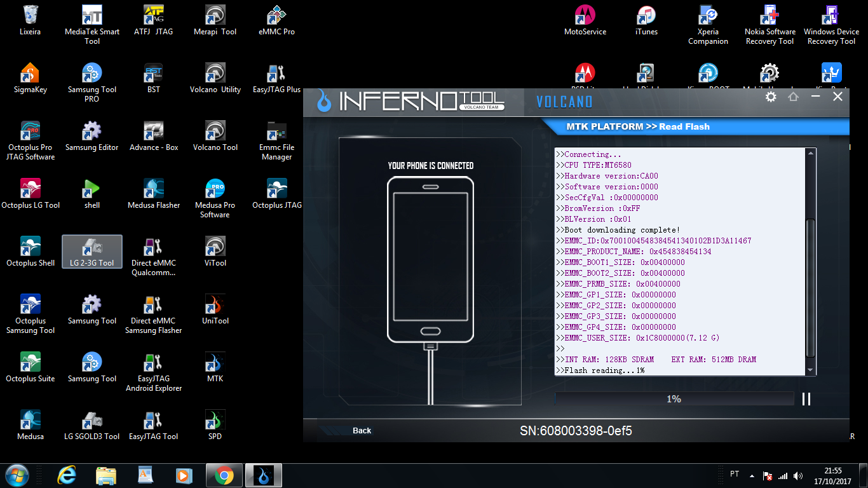Open Advance - Box shortcut
Image resolution: width=868 pixels, height=488 pixels.
pos(153,136)
